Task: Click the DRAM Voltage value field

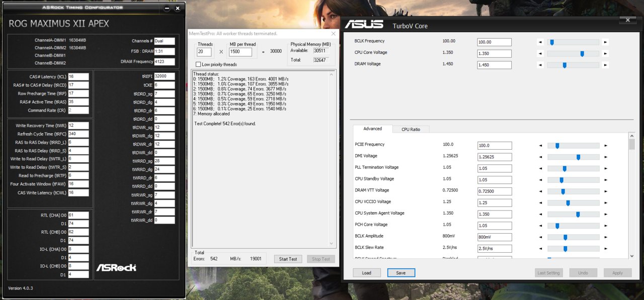Action: 494,65
